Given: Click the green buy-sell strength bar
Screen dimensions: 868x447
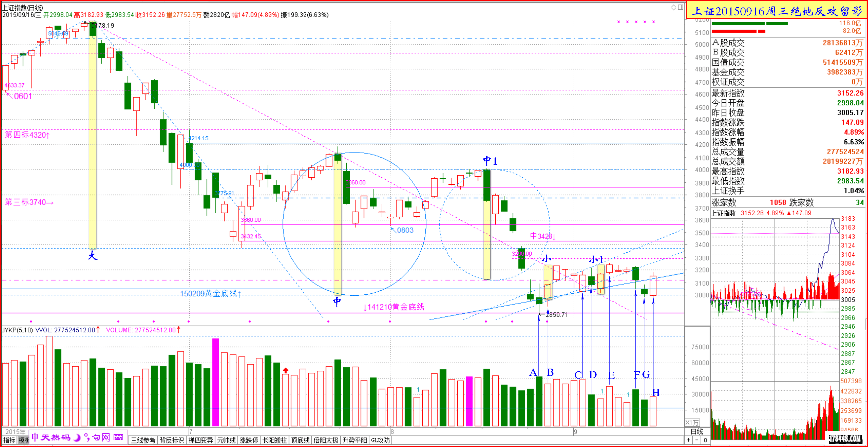Looking at the screenshot, I should [750, 24].
